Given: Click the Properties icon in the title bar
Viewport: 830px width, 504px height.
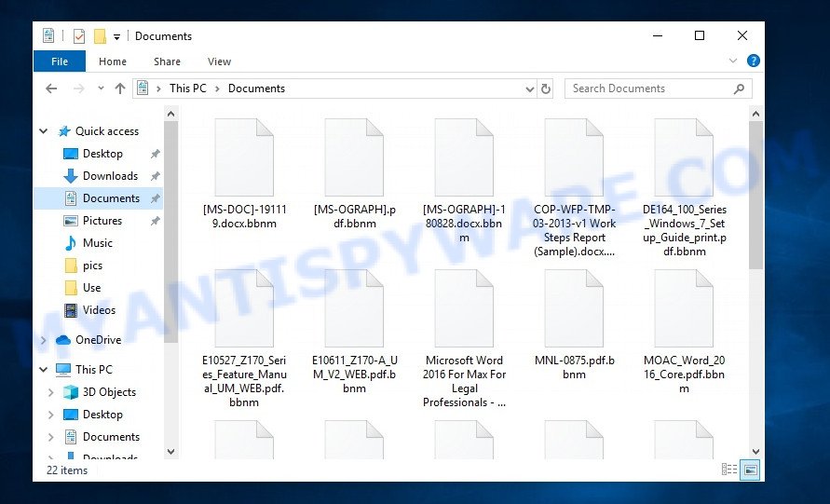Looking at the screenshot, I should pyautogui.click(x=79, y=36).
